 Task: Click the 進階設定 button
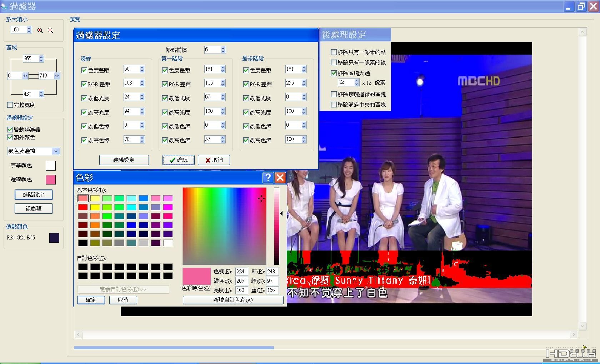coord(34,194)
